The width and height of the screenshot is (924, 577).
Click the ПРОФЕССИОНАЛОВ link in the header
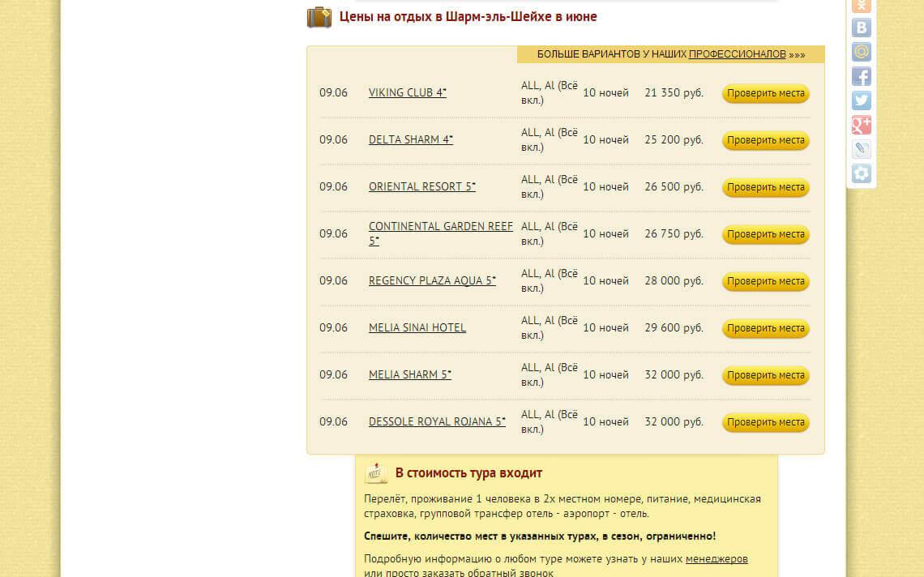click(x=737, y=54)
